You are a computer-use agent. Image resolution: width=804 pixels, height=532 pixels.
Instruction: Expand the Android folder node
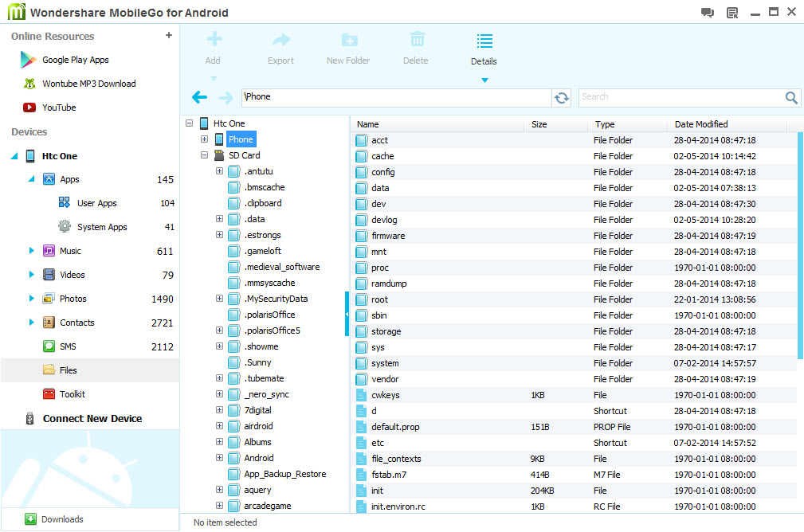pos(219,458)
